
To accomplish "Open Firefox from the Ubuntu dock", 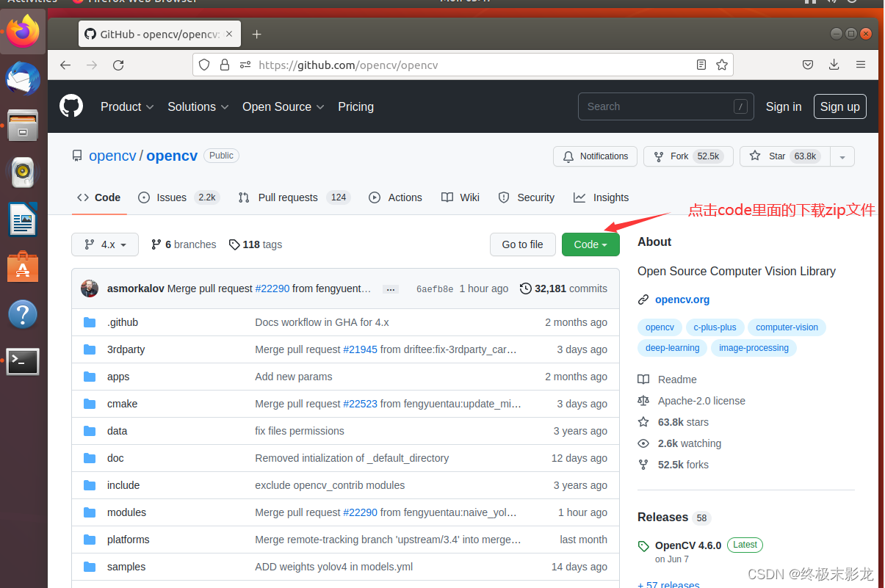I will coord(23,31).
